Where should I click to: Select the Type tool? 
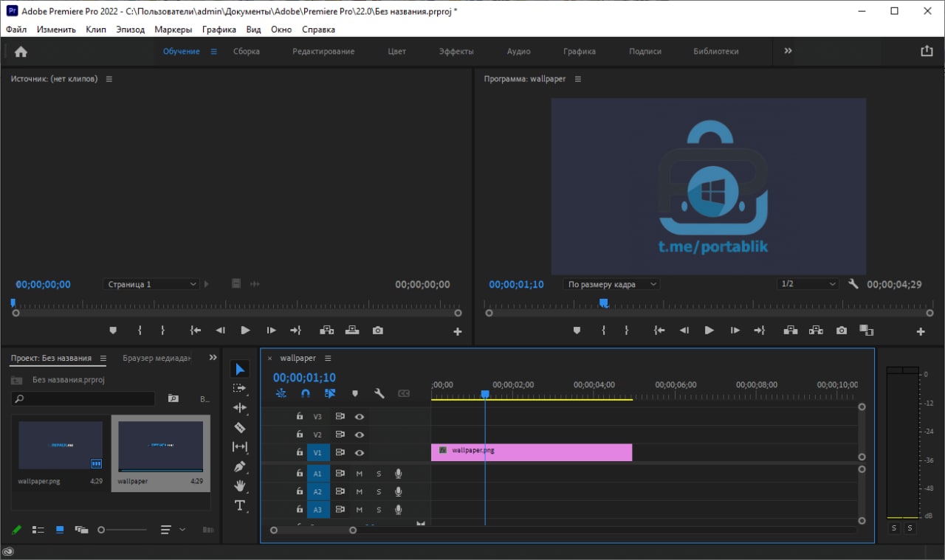[x=240, y=505]
